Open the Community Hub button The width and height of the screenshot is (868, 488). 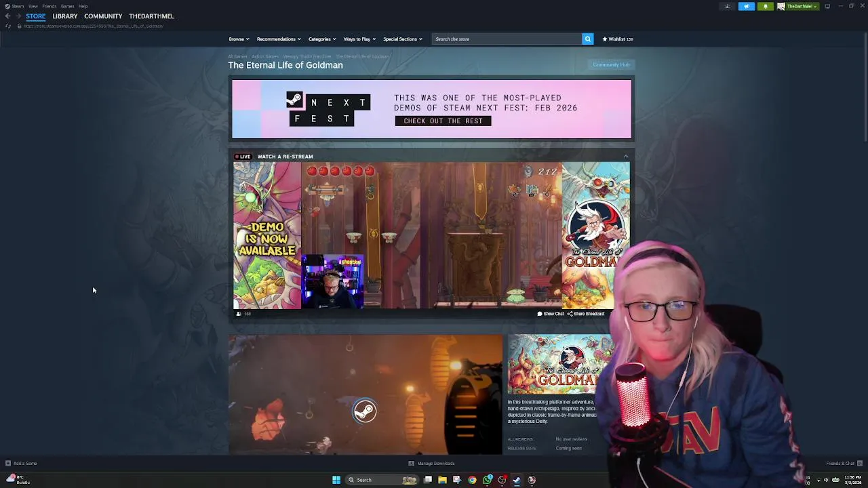pos(611,65)
